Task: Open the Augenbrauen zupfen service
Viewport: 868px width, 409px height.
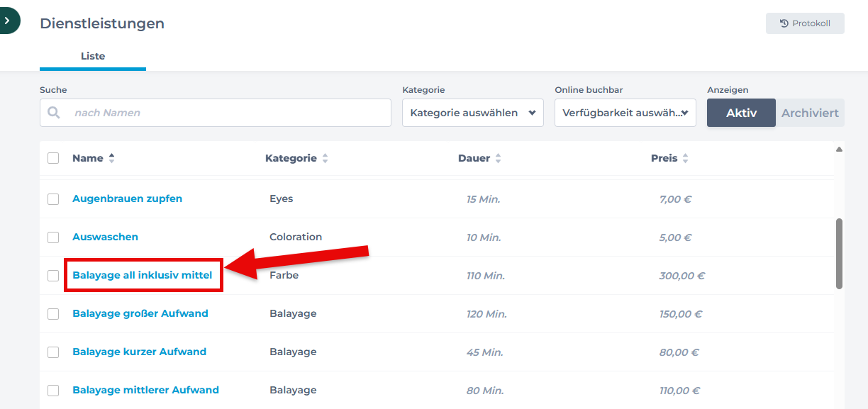Action: 128,198
